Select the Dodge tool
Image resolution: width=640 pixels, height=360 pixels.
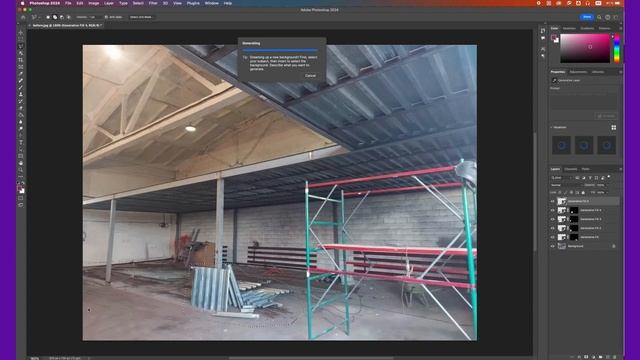[21, 129]
